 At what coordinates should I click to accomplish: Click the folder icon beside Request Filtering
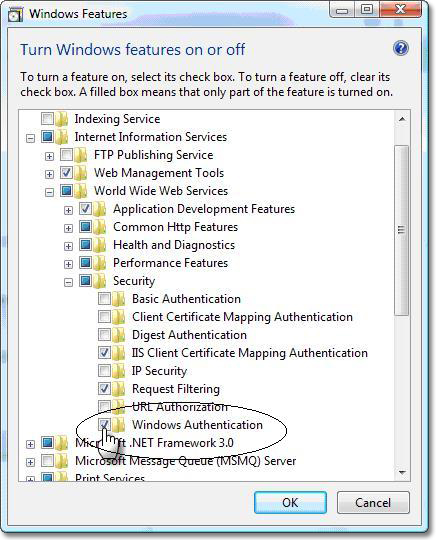click(120, 389)
